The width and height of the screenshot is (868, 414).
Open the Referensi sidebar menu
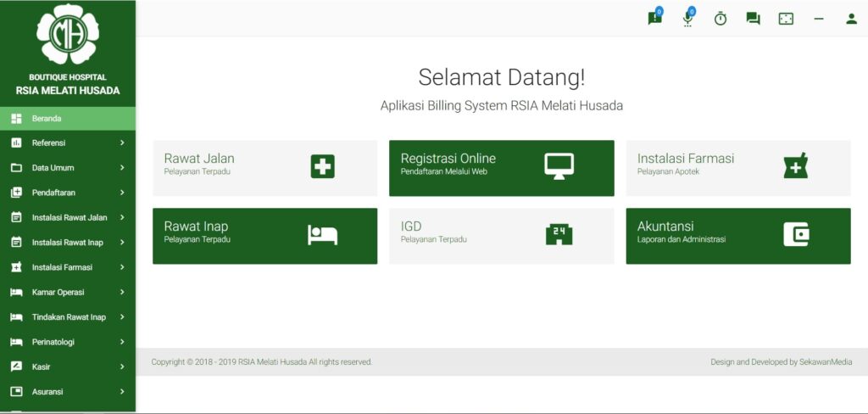pyautogui.click(x=68, y=143)
